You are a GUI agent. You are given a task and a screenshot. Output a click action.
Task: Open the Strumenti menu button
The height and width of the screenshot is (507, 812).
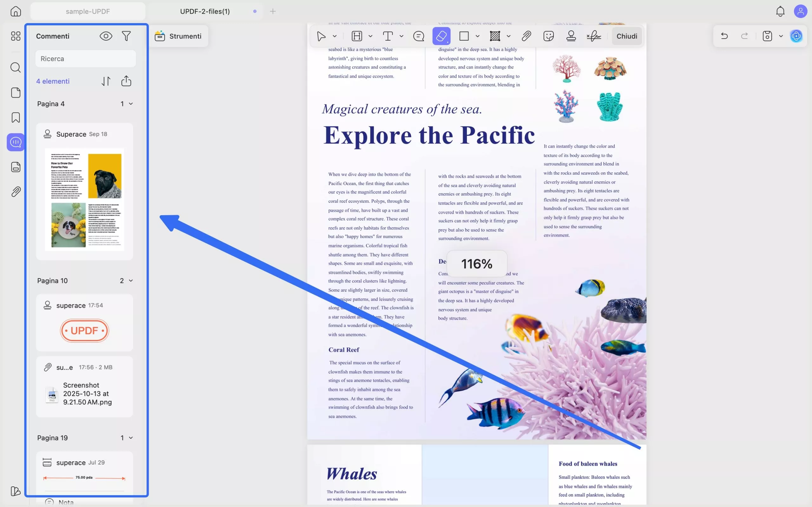click(178, 36)
